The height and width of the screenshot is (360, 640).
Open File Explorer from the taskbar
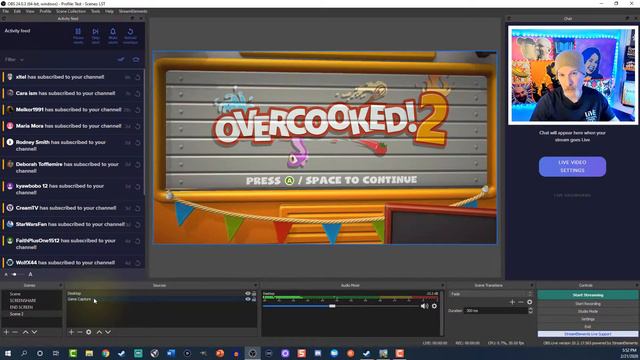tap(89, 353)
